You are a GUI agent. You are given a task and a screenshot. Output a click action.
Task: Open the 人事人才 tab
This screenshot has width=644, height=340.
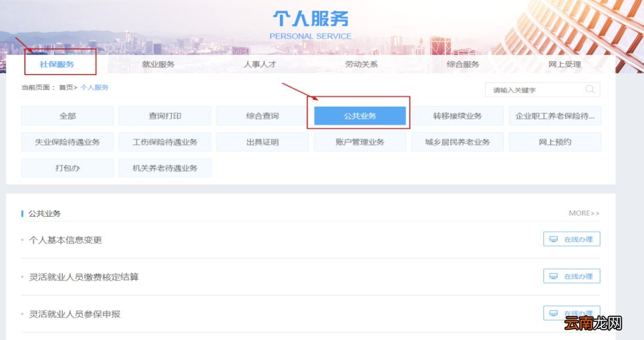[x=260, y=64]
